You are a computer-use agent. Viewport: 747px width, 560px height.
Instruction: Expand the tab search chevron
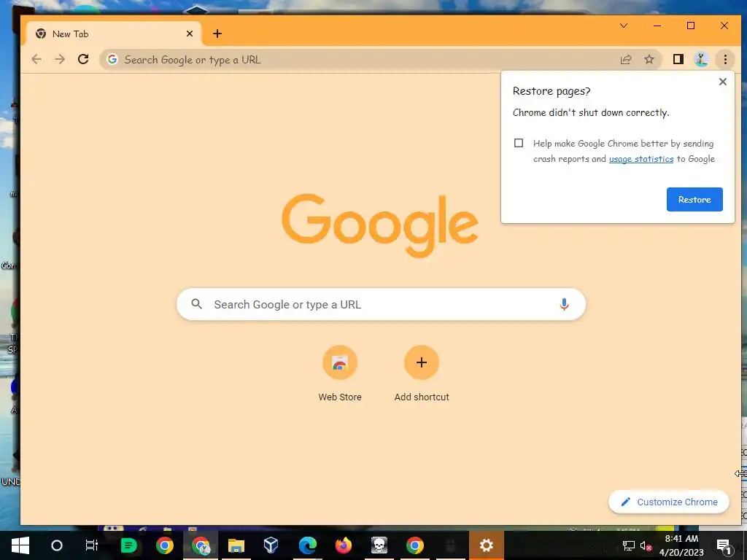click(623, 26)
